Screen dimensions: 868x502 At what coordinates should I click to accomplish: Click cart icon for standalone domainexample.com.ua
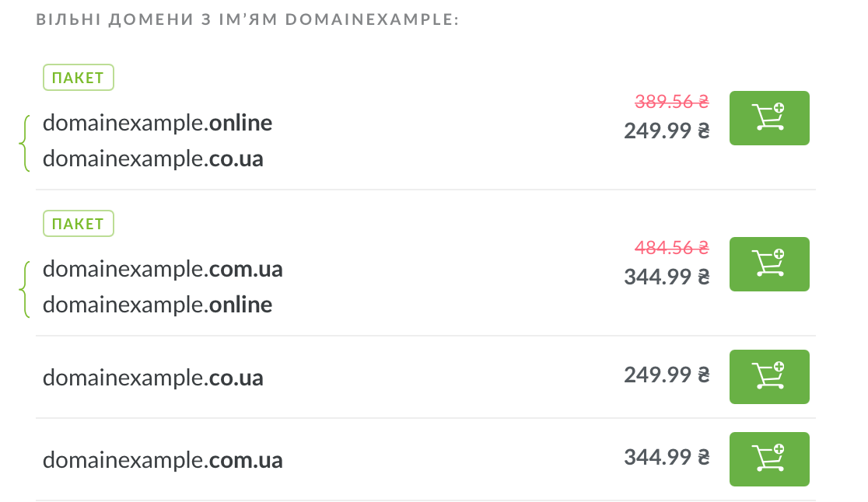click(x=768, y=459)
